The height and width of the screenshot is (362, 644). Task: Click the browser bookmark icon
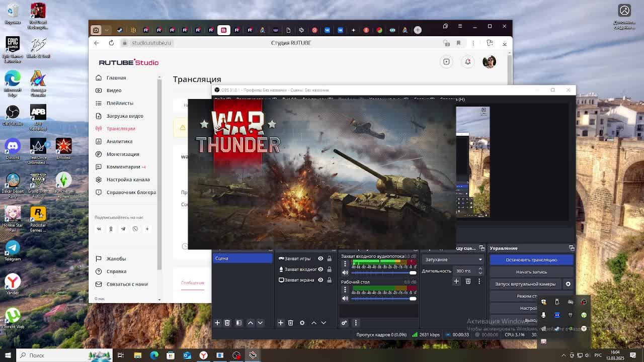coord(458,43)
